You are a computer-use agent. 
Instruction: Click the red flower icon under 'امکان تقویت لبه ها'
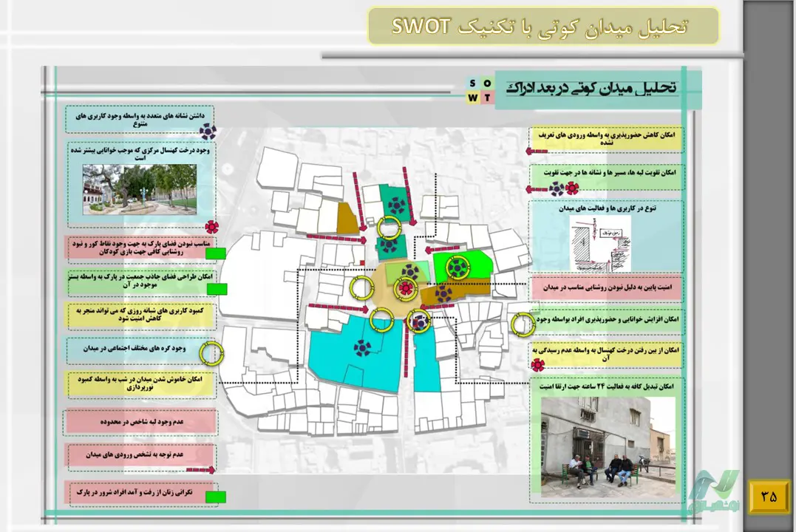click(572, 188)
